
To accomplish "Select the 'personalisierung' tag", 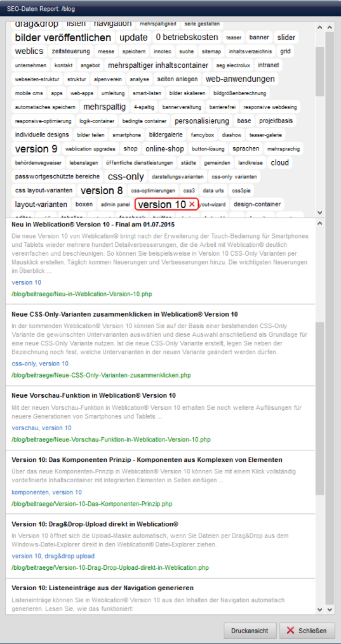I will (x=202, y=121).
